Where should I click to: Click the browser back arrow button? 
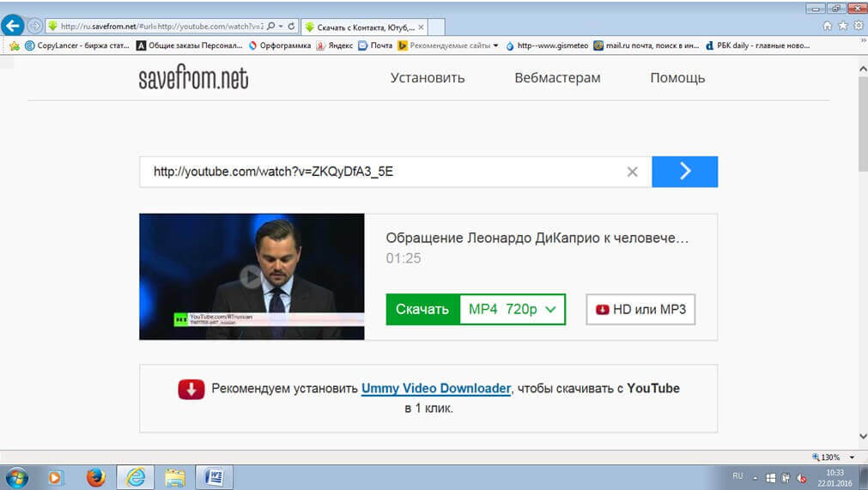(x=13, y=26)
